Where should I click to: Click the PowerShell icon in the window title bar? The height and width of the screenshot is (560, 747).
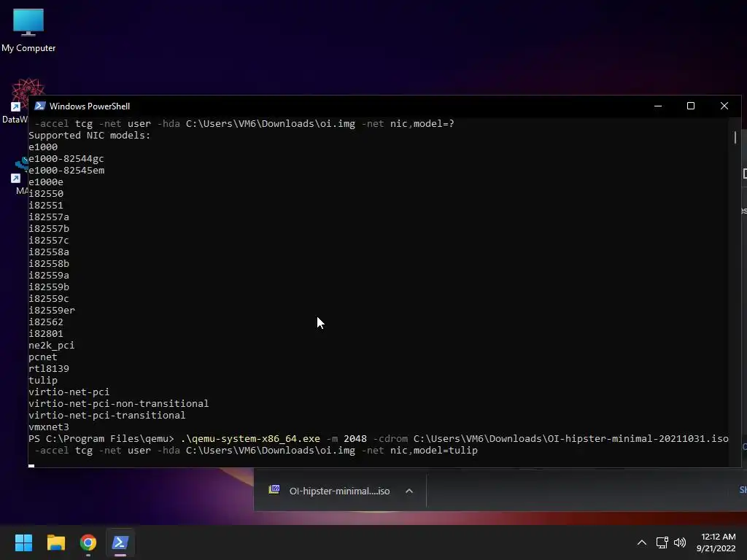(x=40, y=106)
